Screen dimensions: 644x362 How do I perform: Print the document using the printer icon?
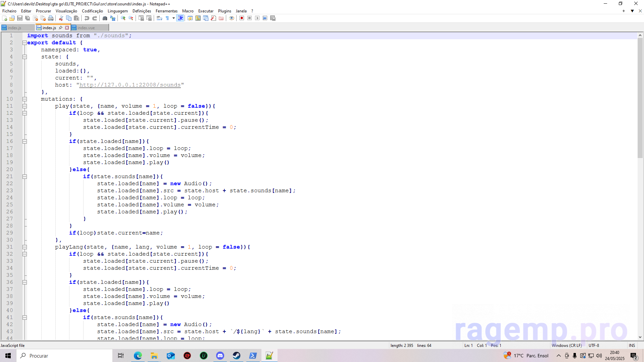point(51,18)
